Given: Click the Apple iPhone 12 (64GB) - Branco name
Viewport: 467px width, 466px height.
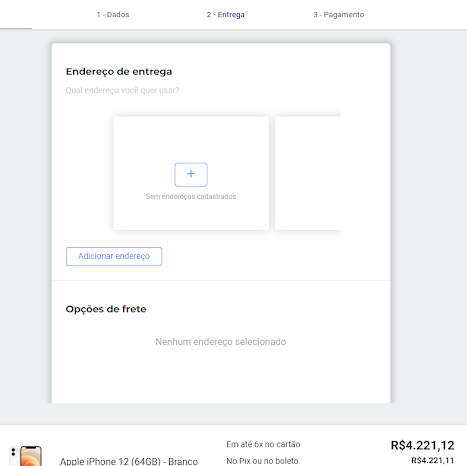Looking at the screenshot, I should pyautogui.click(x=129, y=461).
